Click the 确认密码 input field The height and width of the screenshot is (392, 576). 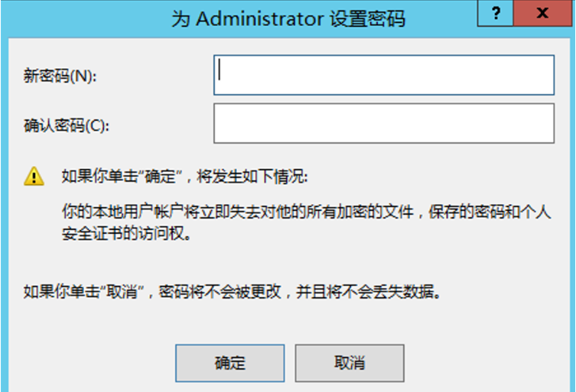[x=383, y=124]
